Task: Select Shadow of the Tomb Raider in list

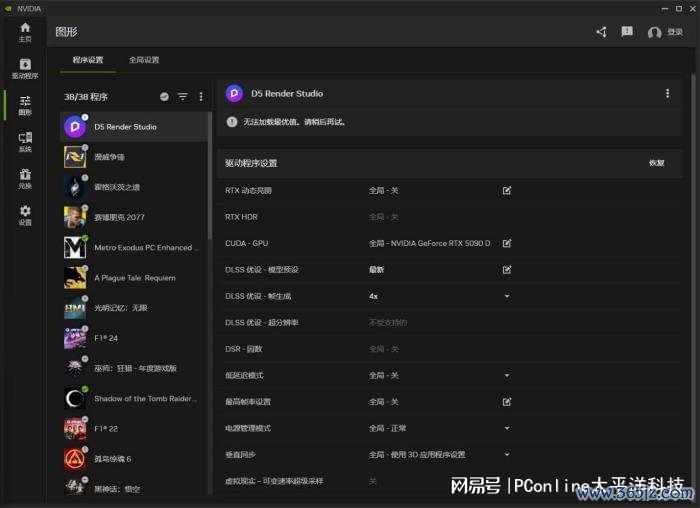Action: 133,398
